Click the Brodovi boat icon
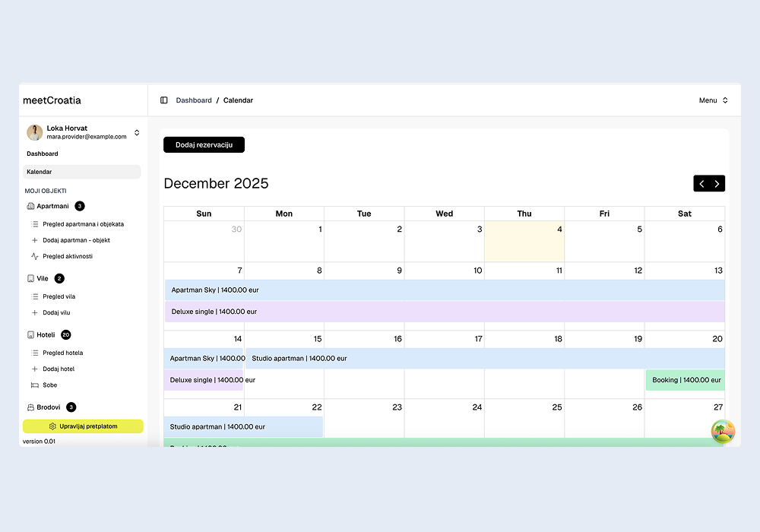 coord(30,407)
